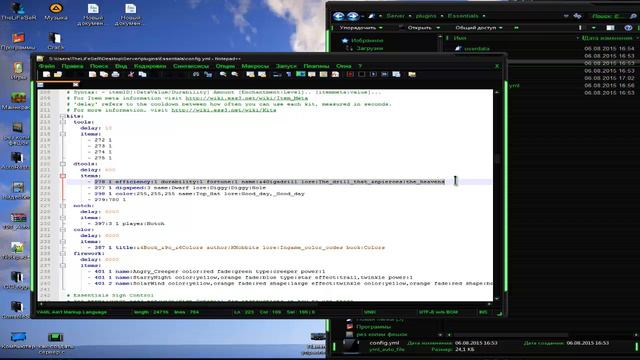Click the Дата изменения column header

pyautogui.click(x=607, y=38)
